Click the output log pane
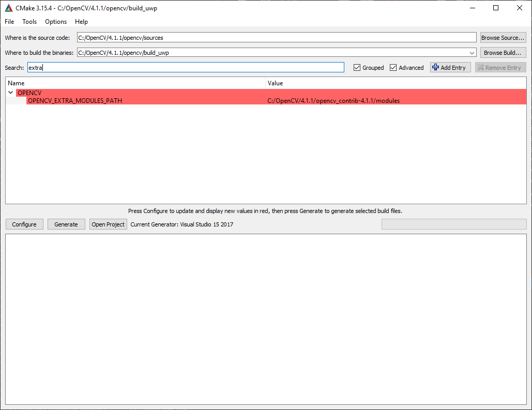Image resolution: width=532 pixels, height=410 pixels. [266, 319]
